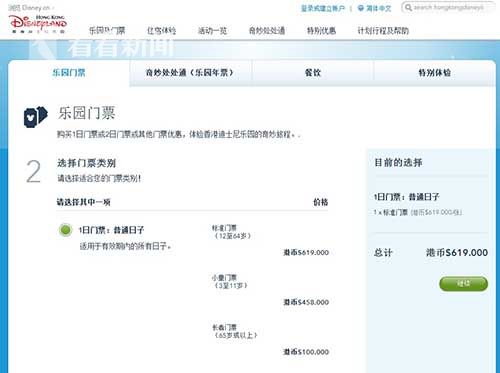The height and width of the screenshot is (373, 500).
Task: Click the globe language icon
Action: click(361, 8)
